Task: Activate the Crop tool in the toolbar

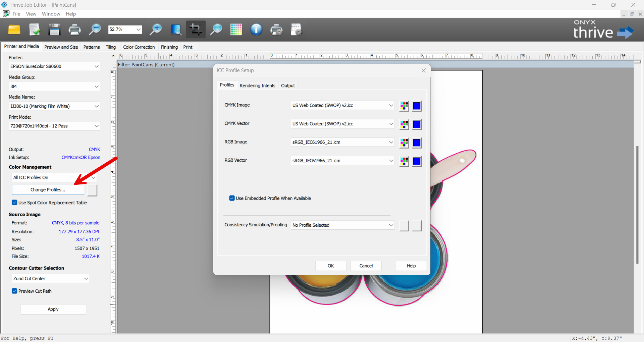Action: pos(196,30)
